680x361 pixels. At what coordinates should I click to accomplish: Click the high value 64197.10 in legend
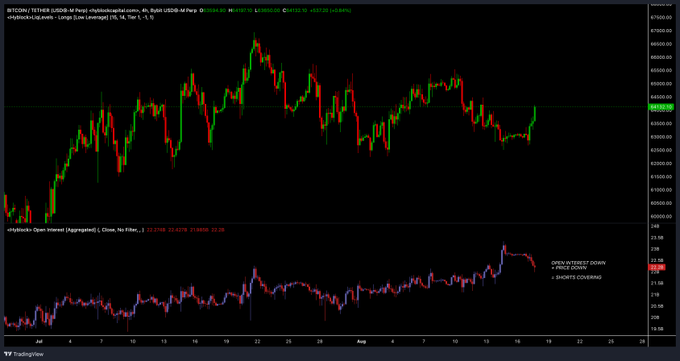click(x=242, y=10)
